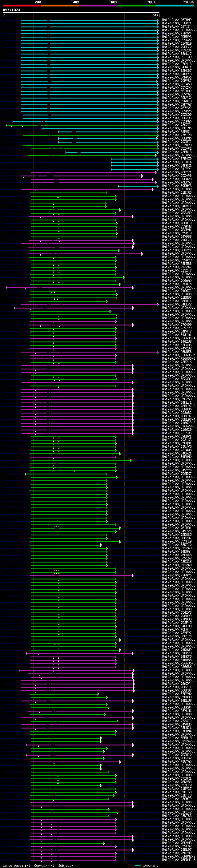Screen dimensions: 197x868
Task: Select hit label UniRef100_B6T453
Action: pos(177,84)
